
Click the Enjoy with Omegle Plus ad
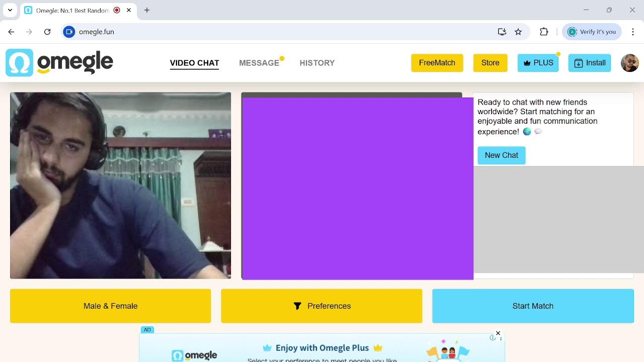point(322,348)
